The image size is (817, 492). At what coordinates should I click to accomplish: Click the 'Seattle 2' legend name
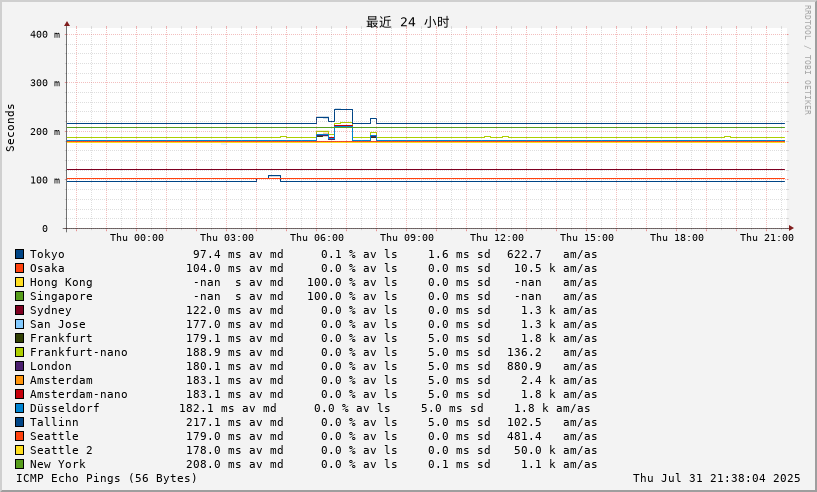tap(61, 451)
